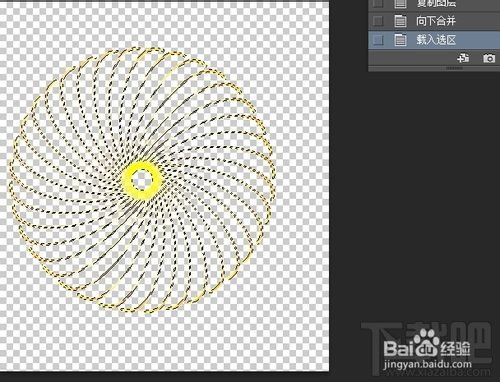Click the state icon beside 向下合并
The height and width of the screenshot is (382, 500).
tap(400, 21)
